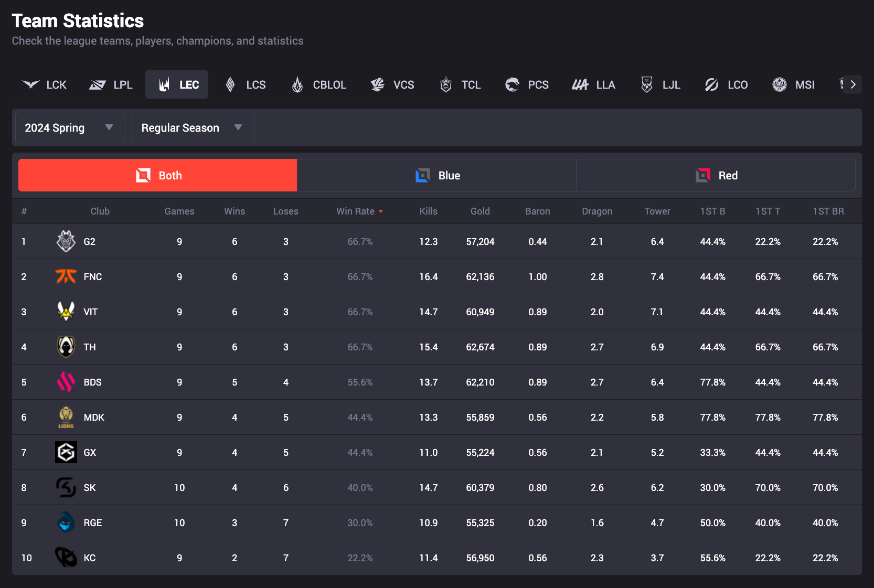Open the Regular Season stage dropdown
Viewport: 874px width, 588px height.
click(x=193, y=127)
